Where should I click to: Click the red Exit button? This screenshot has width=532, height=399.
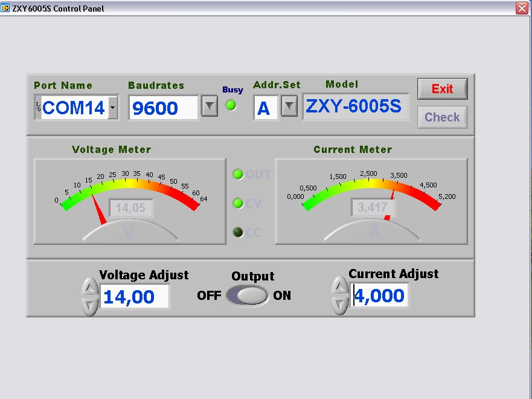(x=442, y=89)
